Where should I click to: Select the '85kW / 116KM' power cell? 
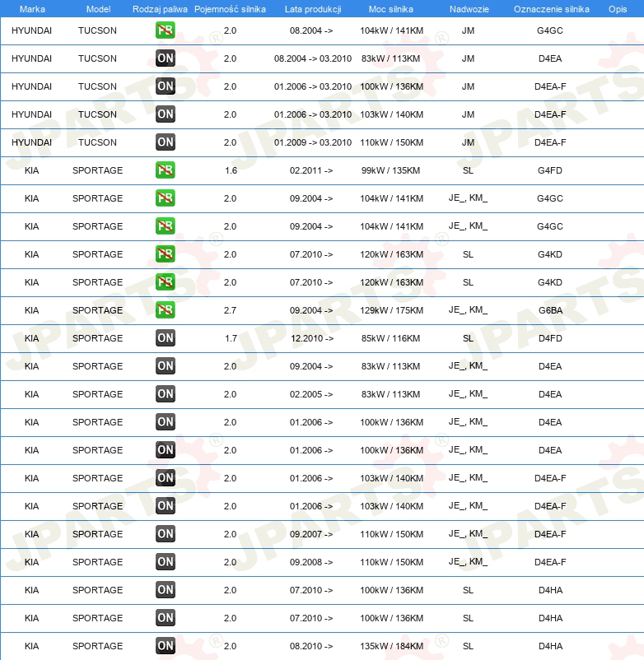pyautogui.click(x=391, y=338)
